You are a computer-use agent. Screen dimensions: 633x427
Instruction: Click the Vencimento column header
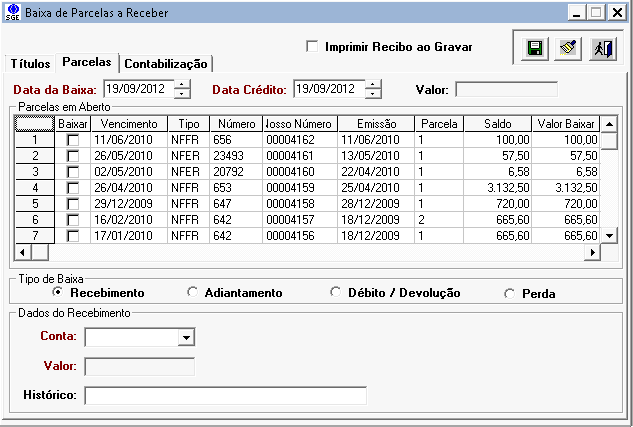pos(128,123)
